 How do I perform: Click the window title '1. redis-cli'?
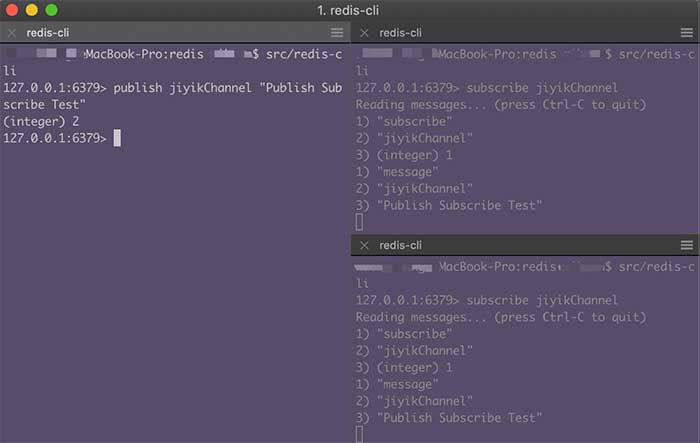pos(348,10)
